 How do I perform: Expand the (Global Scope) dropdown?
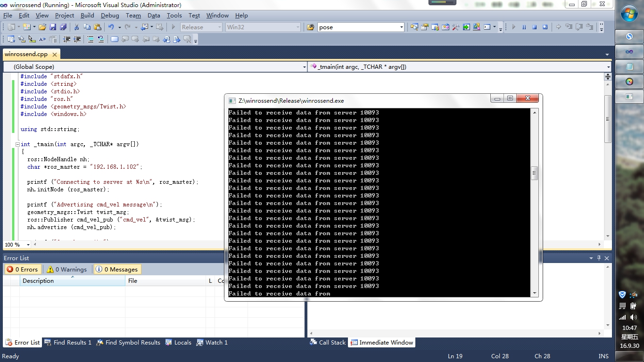click(304, 67)
